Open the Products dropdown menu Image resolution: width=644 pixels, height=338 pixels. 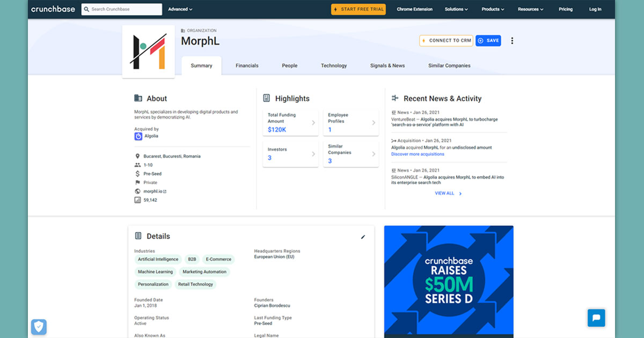[493, 9]
